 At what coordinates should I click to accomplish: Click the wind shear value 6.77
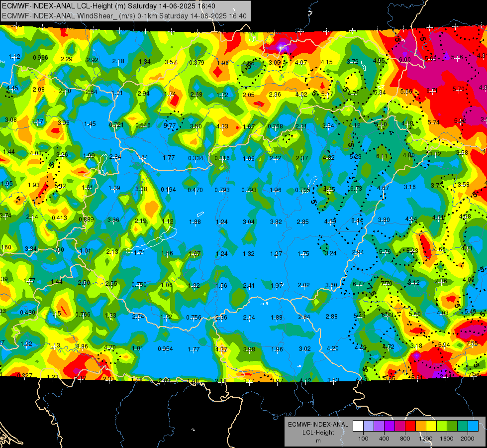pyautogui.click(x=359, y=284)
